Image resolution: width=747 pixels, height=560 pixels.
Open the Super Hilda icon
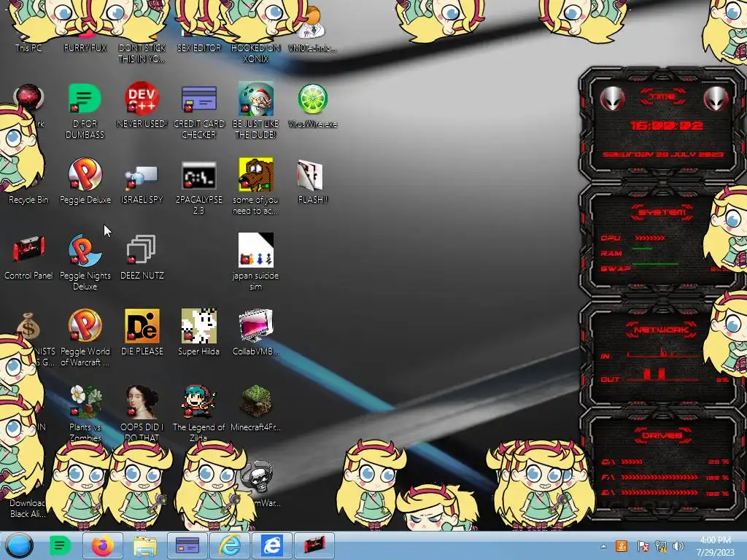198,326
